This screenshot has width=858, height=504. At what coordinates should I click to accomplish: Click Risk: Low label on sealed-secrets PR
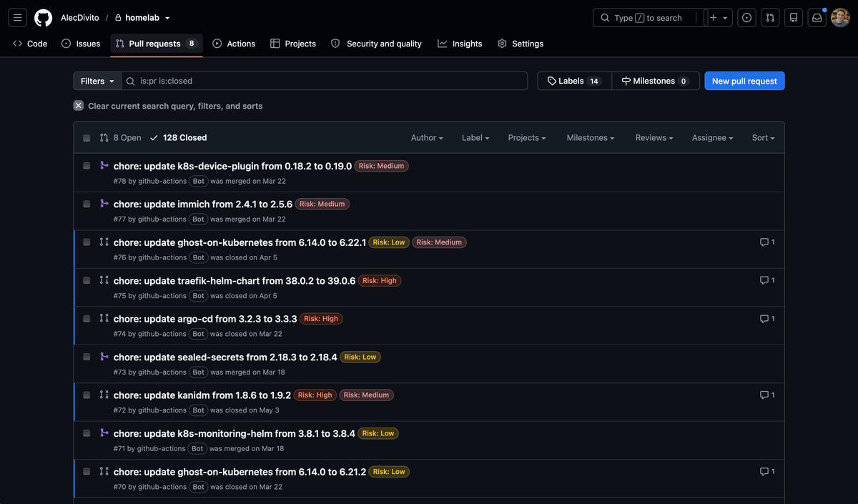tap(360, 357)
